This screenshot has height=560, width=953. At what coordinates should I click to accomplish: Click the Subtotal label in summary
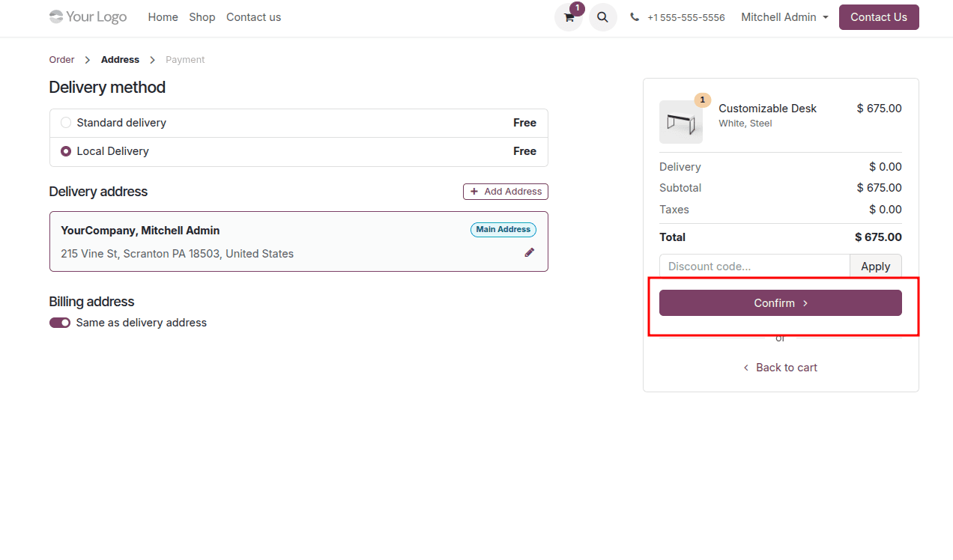click(x=680, y=188)
